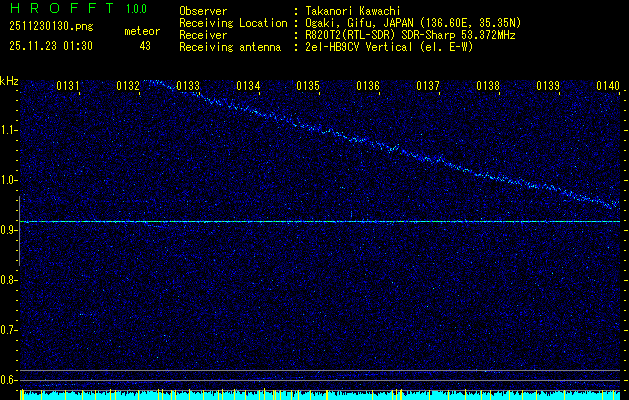Click the 1.0 frequency axis label

tap(8, 181)
